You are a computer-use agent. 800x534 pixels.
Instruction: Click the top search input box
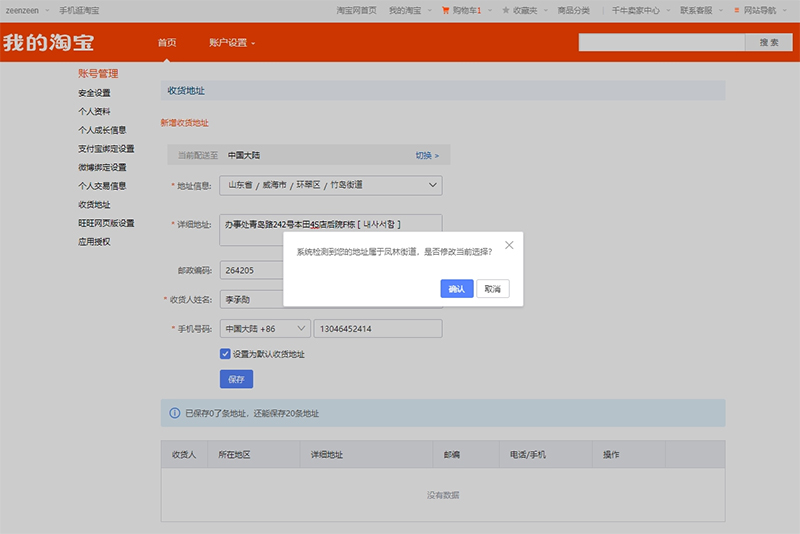(x=662, y=42)
